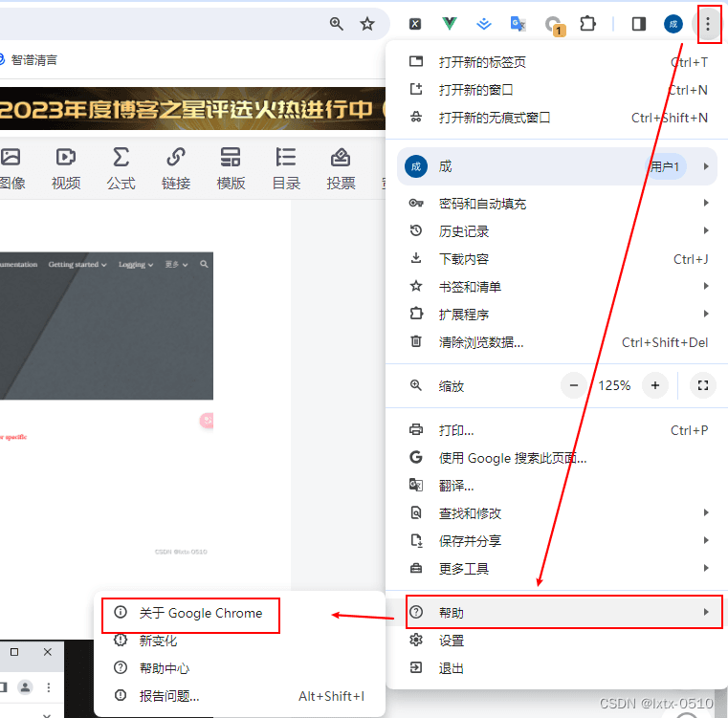
Task: Click the Google Translate extension icon
Action: tap(518, 23)
